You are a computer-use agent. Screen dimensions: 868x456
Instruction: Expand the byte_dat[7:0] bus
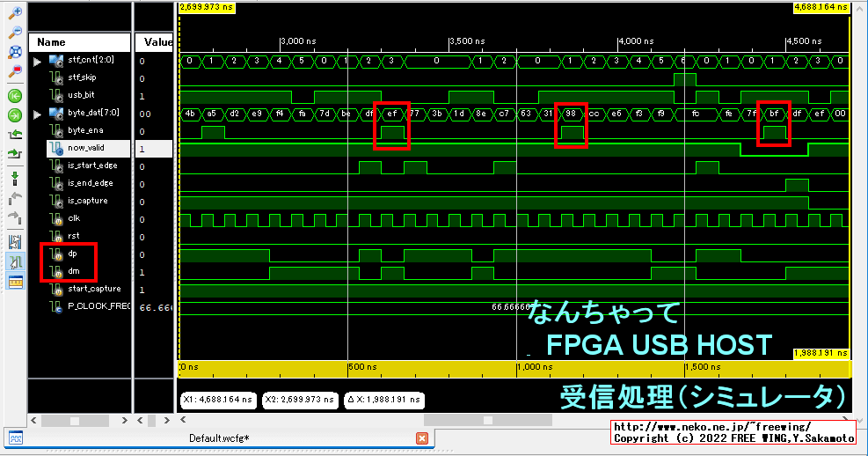(x=37, y=114)
